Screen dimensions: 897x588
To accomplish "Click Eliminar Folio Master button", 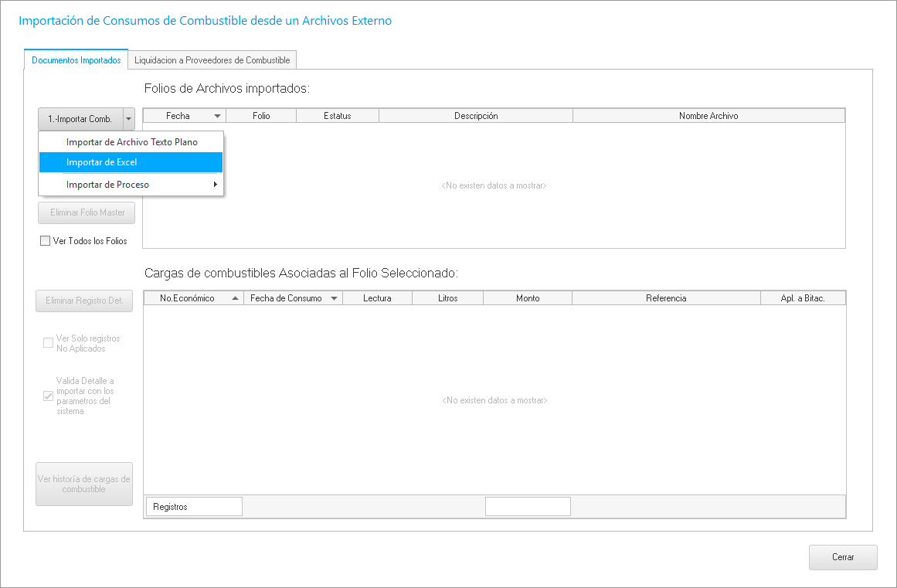I will point(87,212).
